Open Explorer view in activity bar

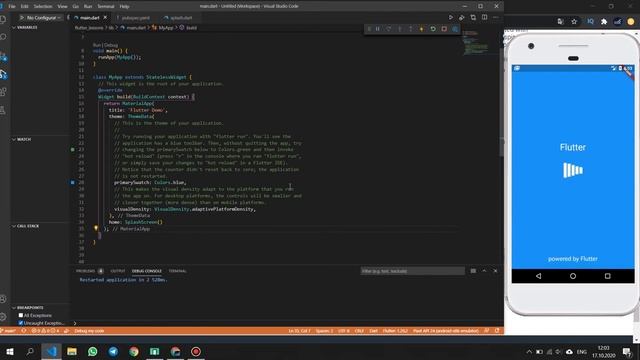click(x=3, y=19)
